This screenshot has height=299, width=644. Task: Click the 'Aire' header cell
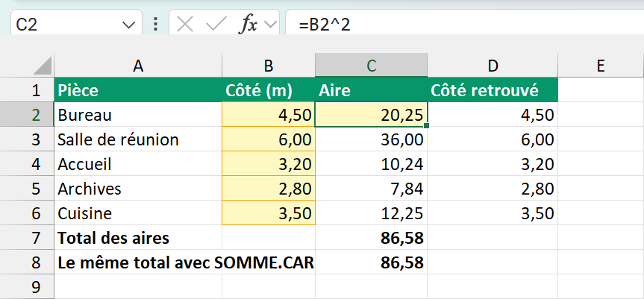(x=372, y=89)
